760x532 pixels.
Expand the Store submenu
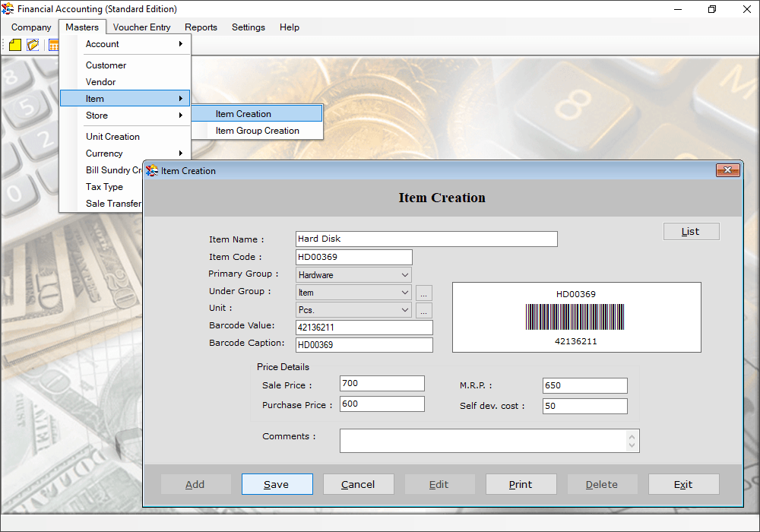pos(125,116)
